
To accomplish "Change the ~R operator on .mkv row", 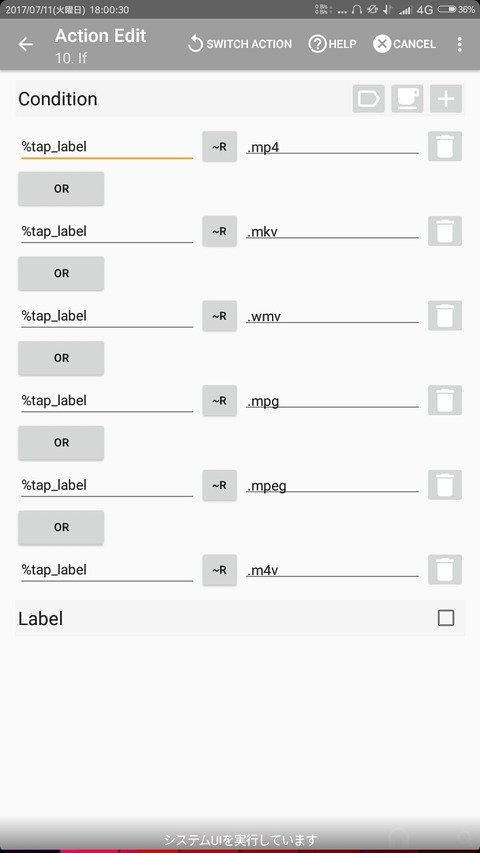I will coord(219,231).
